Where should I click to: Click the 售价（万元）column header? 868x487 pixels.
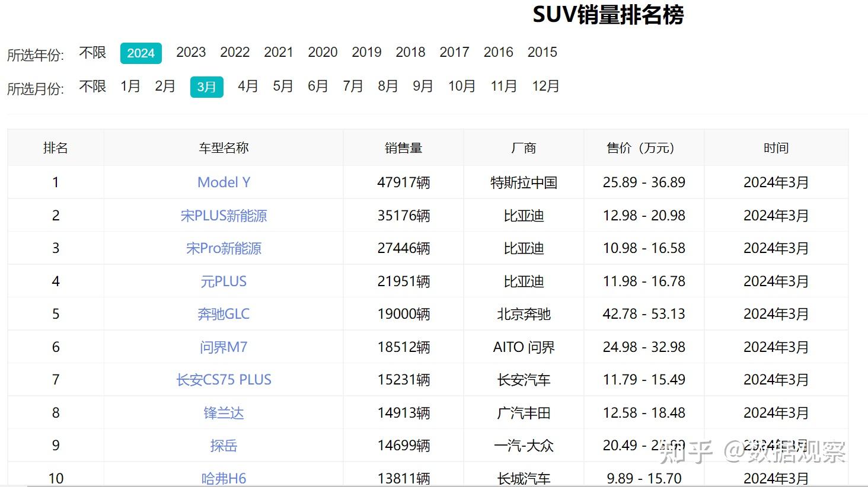[643, 148]
